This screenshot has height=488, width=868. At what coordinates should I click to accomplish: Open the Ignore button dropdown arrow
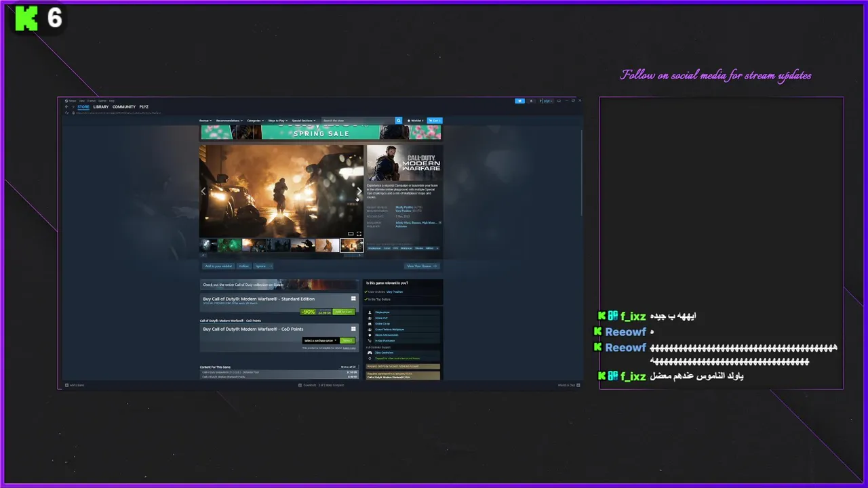pos(271,266)
